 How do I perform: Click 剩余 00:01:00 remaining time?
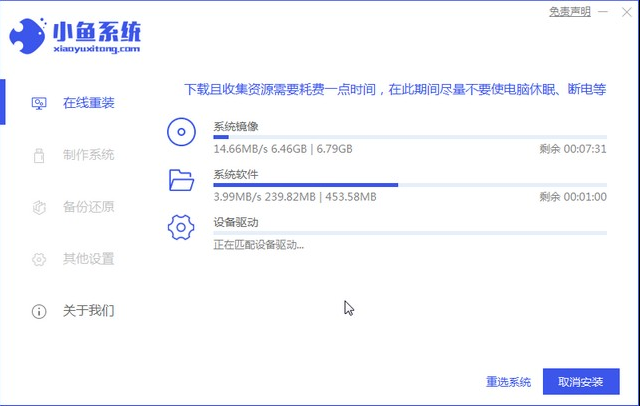(x=573, y=197)
